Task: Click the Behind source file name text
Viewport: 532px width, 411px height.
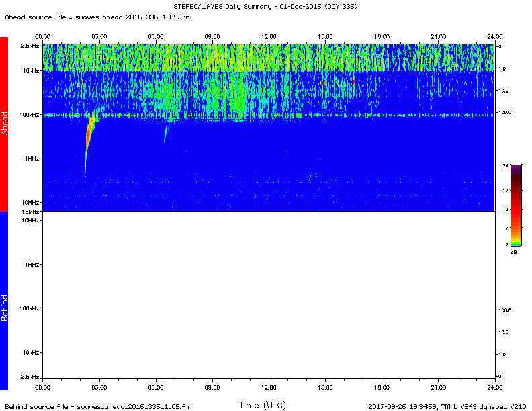Action: [x=98, y=406]
